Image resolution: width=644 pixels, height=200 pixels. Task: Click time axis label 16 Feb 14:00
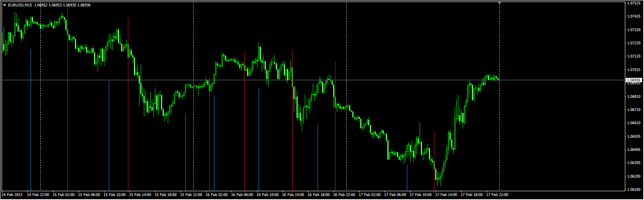pyautogui.click(x=293, y=195)
